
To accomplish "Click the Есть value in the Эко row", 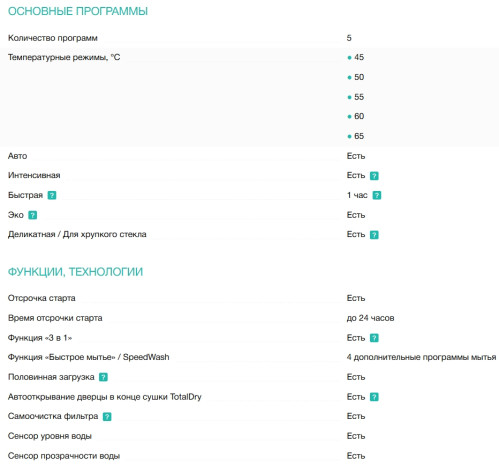I will point(356,215).
